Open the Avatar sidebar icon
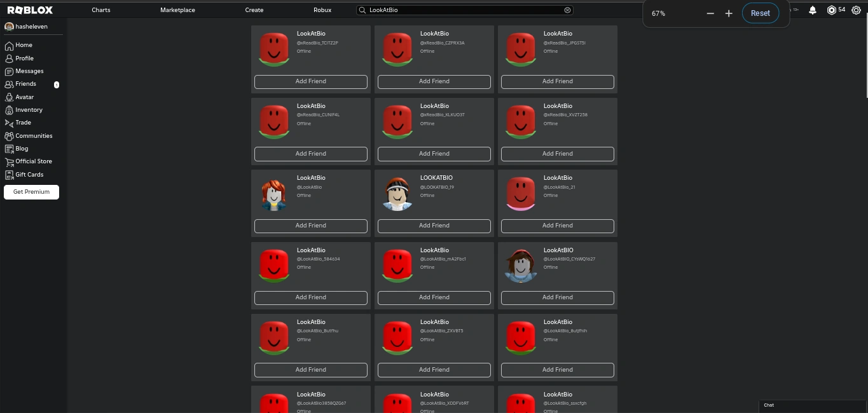Screen dimensions: 868x413 (9, 97)
